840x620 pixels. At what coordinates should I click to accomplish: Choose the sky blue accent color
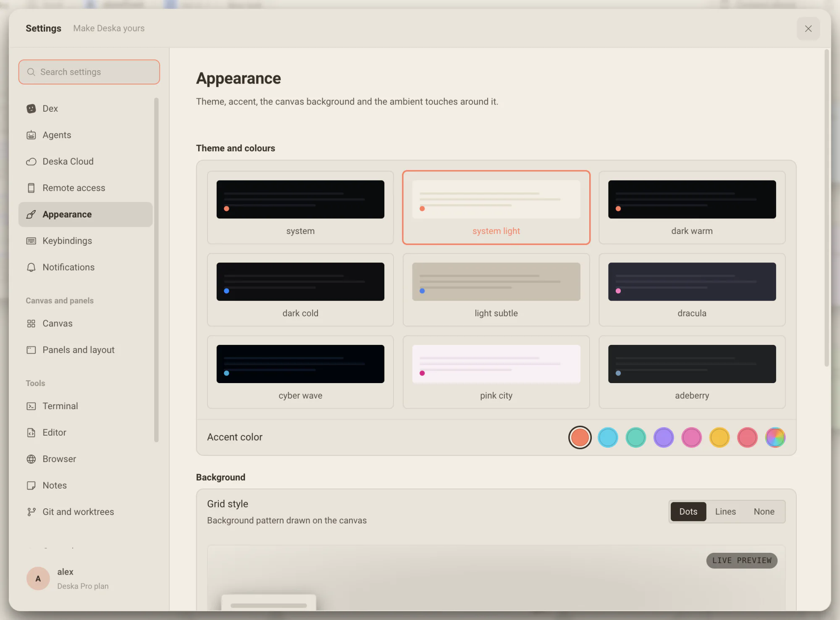click(608, 438)
